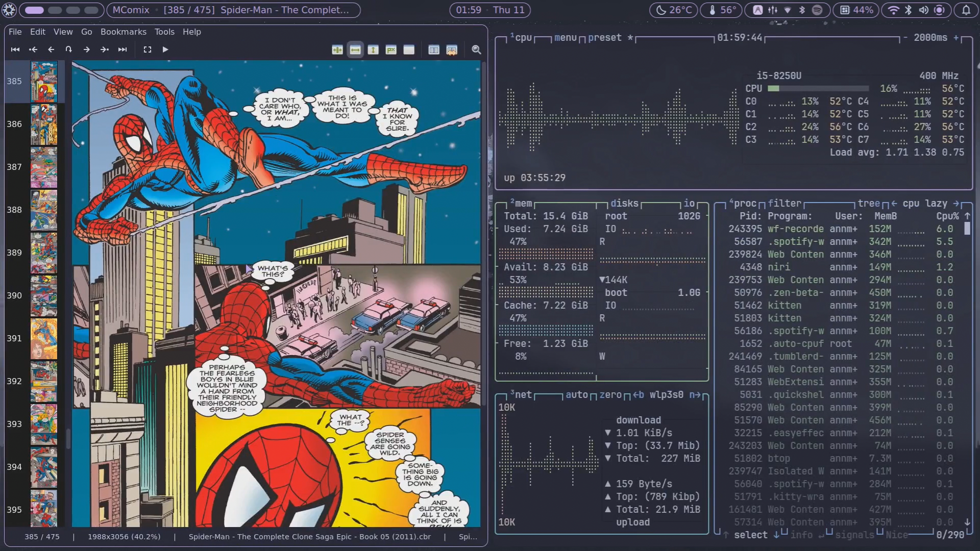Decrease btop update interval with minus
The width and height of the screenshot is (980, 551).
pyautogui.click(x=905, y=38)
